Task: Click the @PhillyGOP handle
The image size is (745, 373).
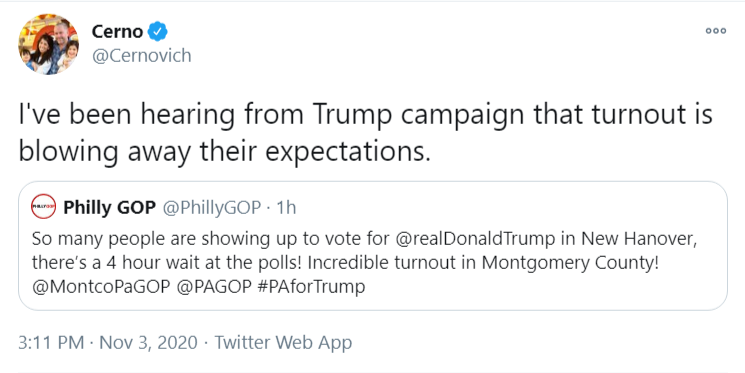Action: [212, 207]
